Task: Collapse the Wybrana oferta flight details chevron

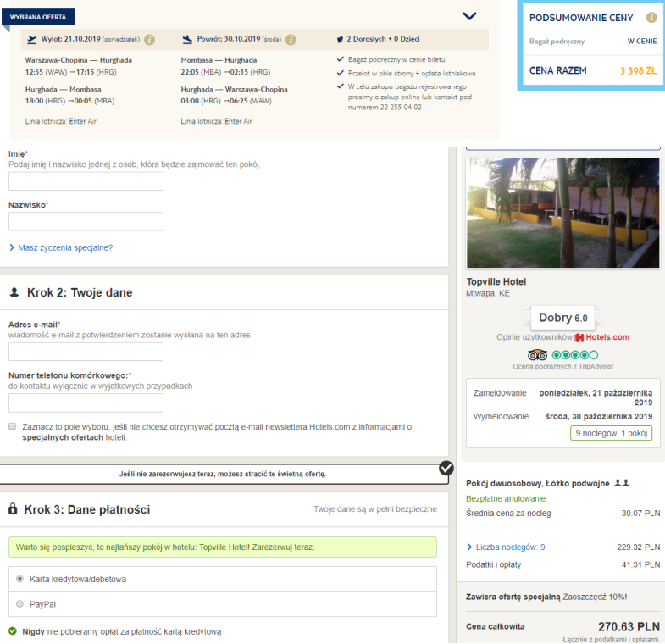Action: click(469, 16)
